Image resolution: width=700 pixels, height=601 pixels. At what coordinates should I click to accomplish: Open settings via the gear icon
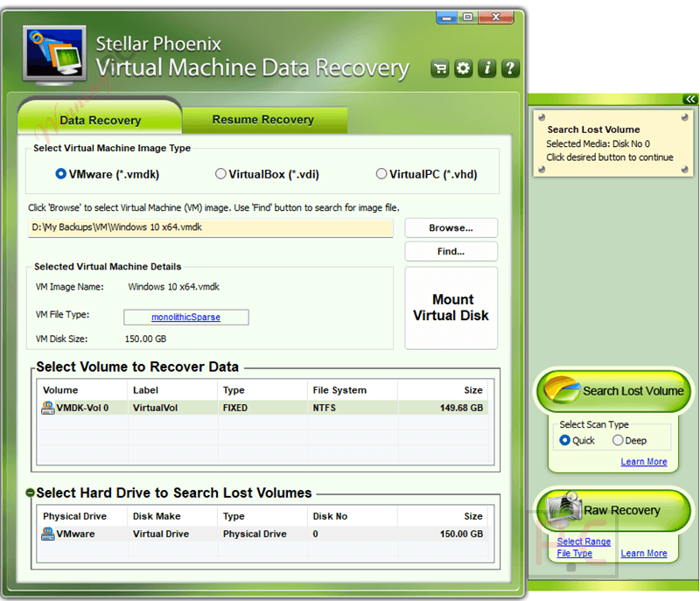coord(464,69)
